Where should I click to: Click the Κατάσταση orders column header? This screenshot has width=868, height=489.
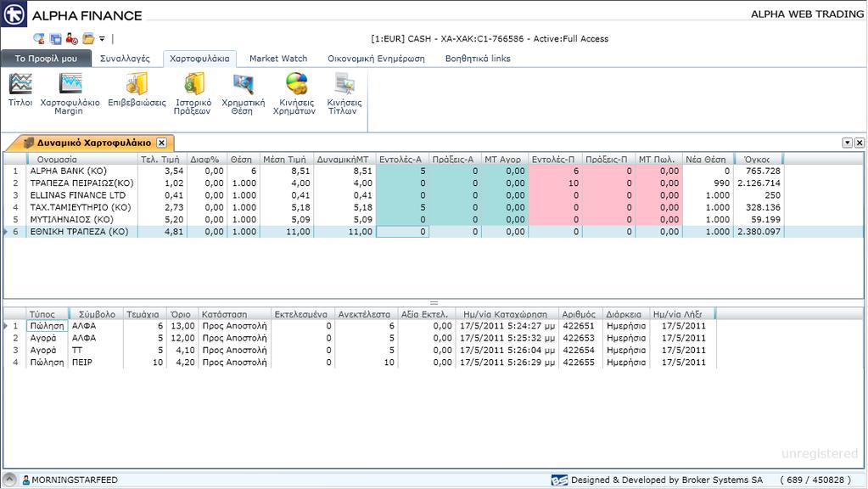point(234,314)
